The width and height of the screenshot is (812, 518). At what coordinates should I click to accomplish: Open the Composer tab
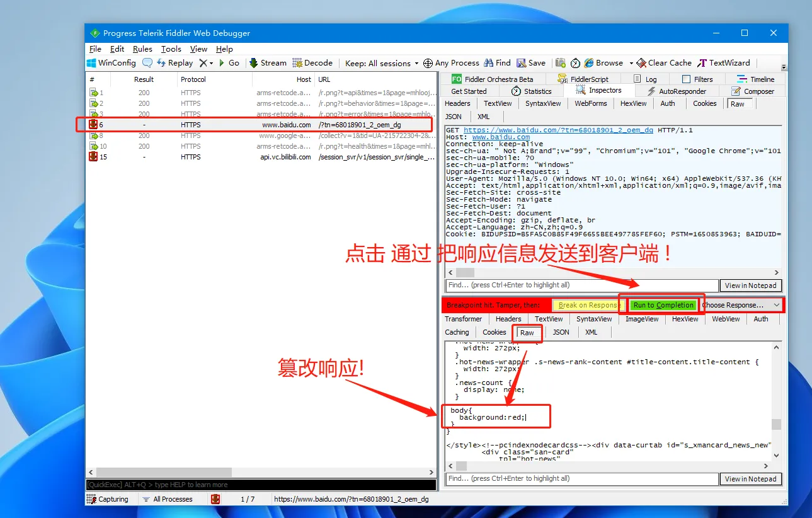pyautogui.click(x=752, y=91)
